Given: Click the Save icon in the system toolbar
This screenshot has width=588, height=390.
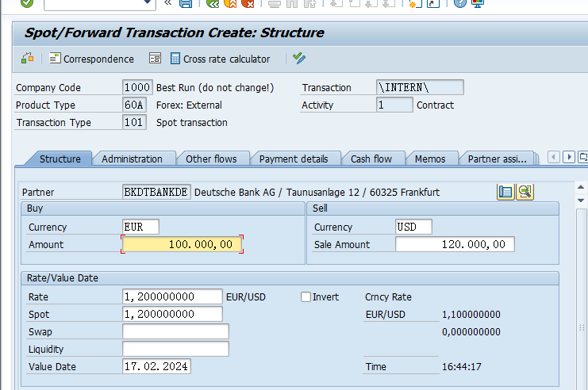Looking at the screenshot, I should (x=186, y=3).
